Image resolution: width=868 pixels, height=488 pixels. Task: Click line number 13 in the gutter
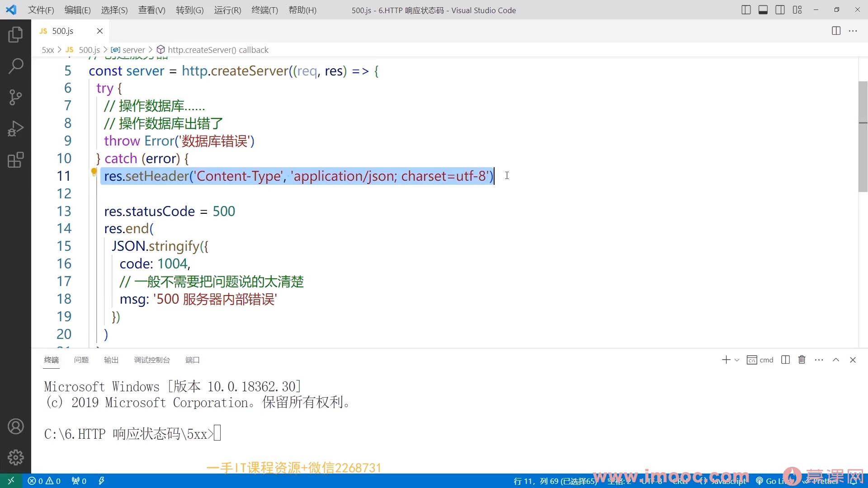click(x=64, y=211)
